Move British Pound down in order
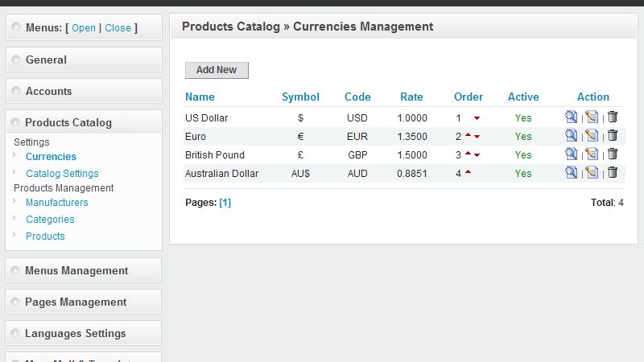The image size is (644, 362). [x=477, y=155]
